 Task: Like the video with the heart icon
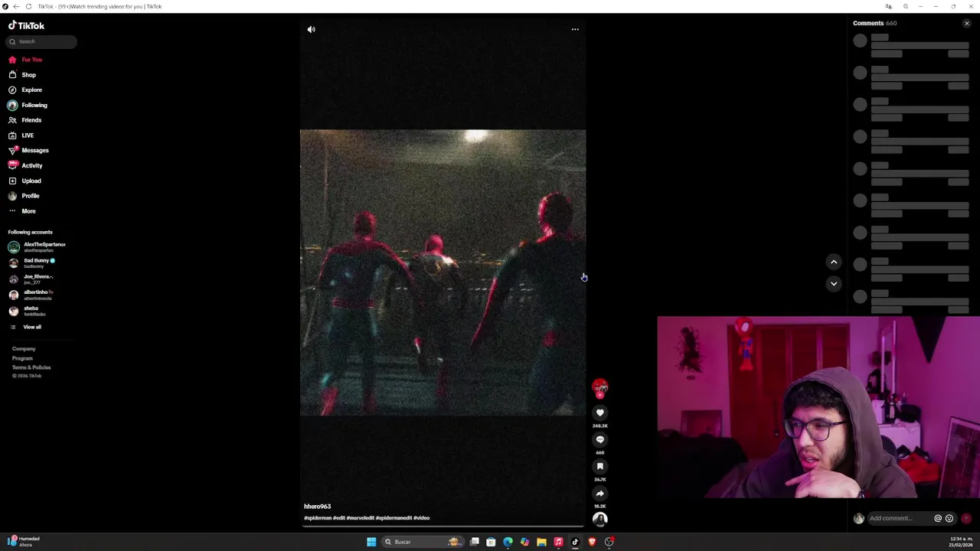[x=600, y=412]
